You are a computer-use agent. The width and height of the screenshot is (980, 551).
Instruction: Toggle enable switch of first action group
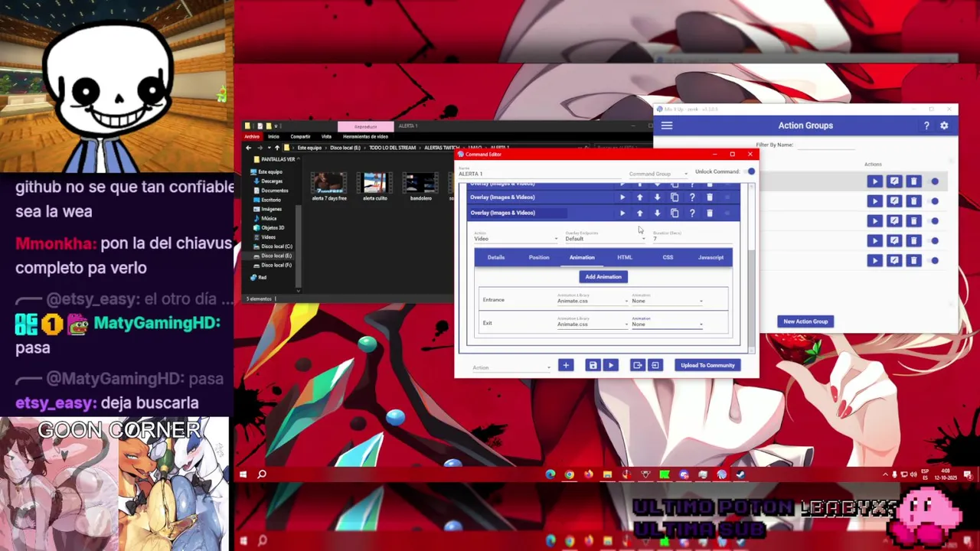point(935,181)
